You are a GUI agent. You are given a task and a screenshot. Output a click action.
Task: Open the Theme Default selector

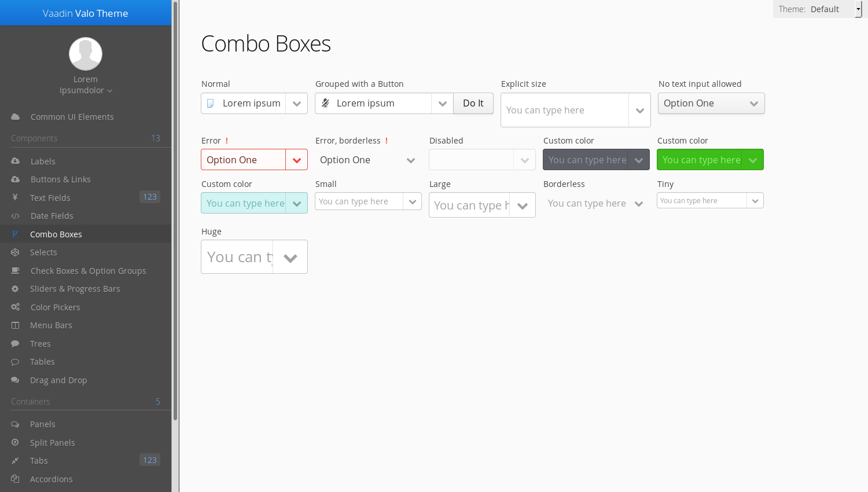(x=817, y=9)
